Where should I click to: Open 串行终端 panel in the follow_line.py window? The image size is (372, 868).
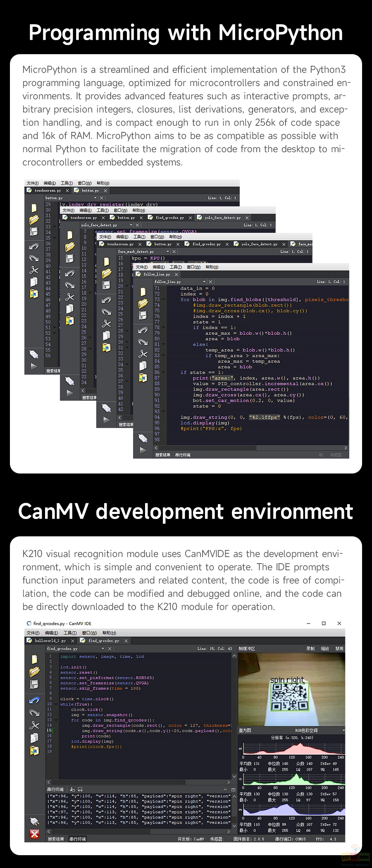tap(183, 455)
